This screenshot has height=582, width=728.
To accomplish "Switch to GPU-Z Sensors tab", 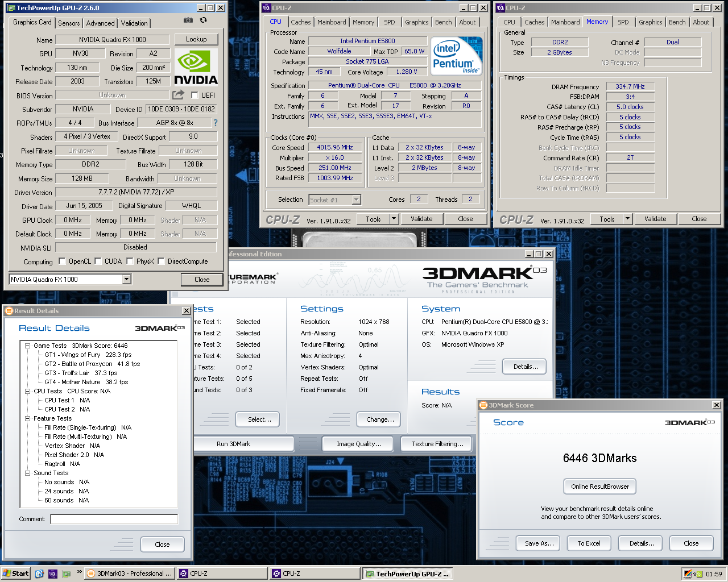I will (x=69, y=23).
